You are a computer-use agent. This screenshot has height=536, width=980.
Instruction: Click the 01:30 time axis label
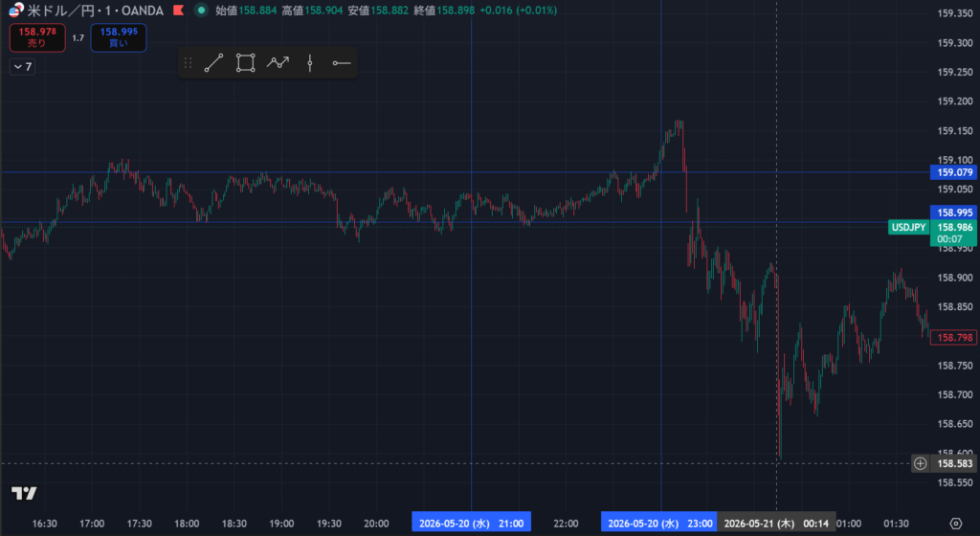pyautogui.click(x=896, y=524)
